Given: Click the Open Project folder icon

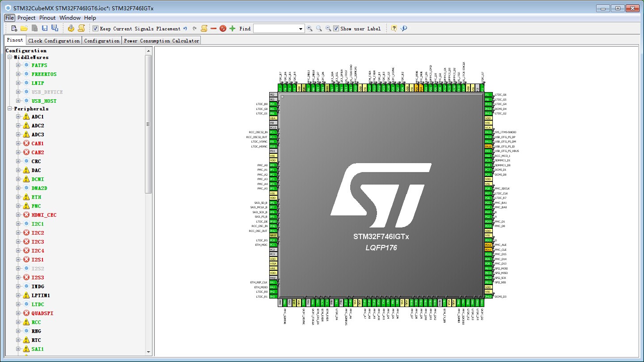Looking at the screenshot, I should [x=24, y=29].
